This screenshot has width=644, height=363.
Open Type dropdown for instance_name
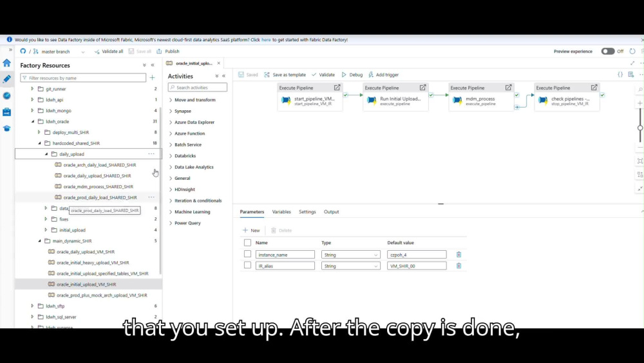(x=351, y=255)
